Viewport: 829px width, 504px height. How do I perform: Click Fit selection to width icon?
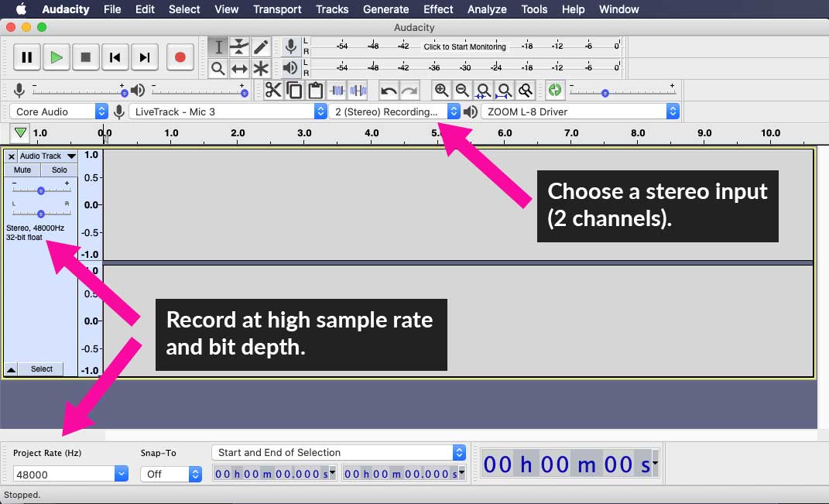(483, 91)
